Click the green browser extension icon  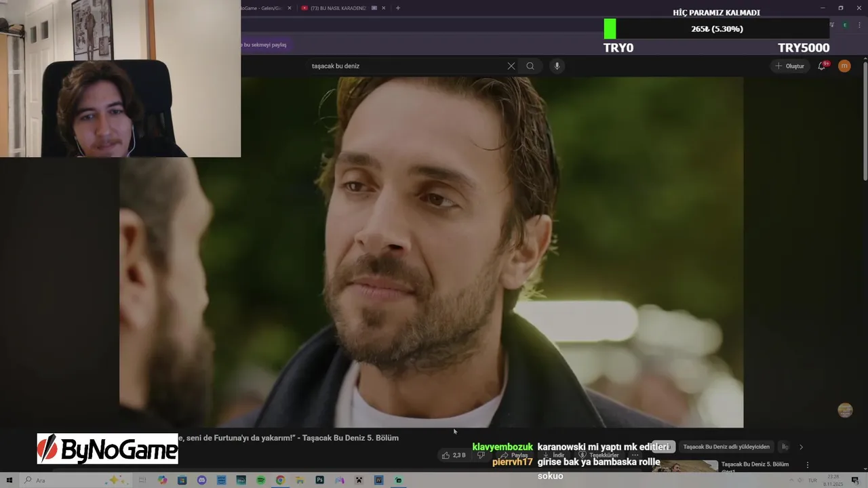pyautogui.click(x=845, y=25)
